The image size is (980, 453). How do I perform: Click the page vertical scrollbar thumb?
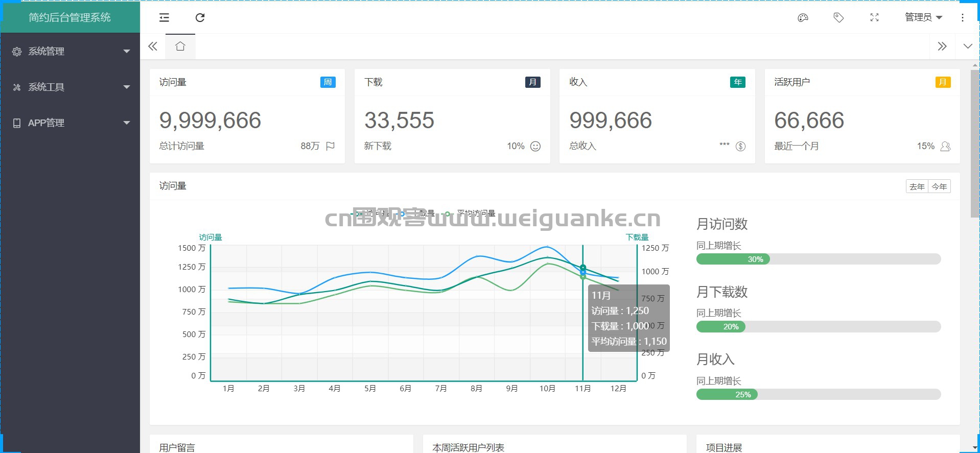tap(975, 144)
